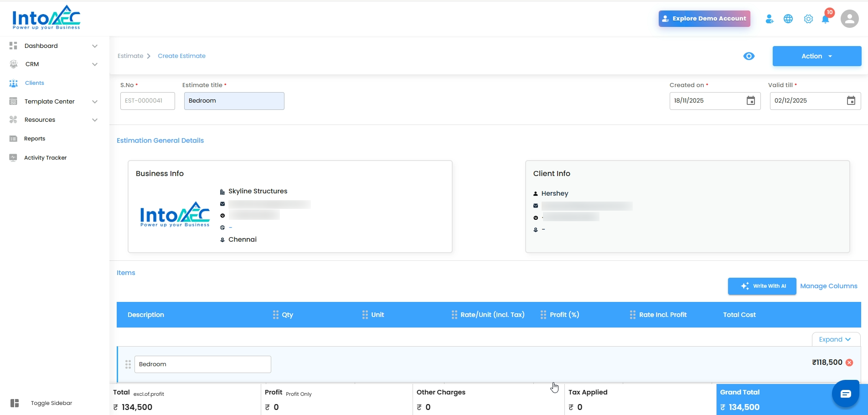Click the Resources sidebar icon
The width and height of the screenshot is (868, 415).
(13, 119)
